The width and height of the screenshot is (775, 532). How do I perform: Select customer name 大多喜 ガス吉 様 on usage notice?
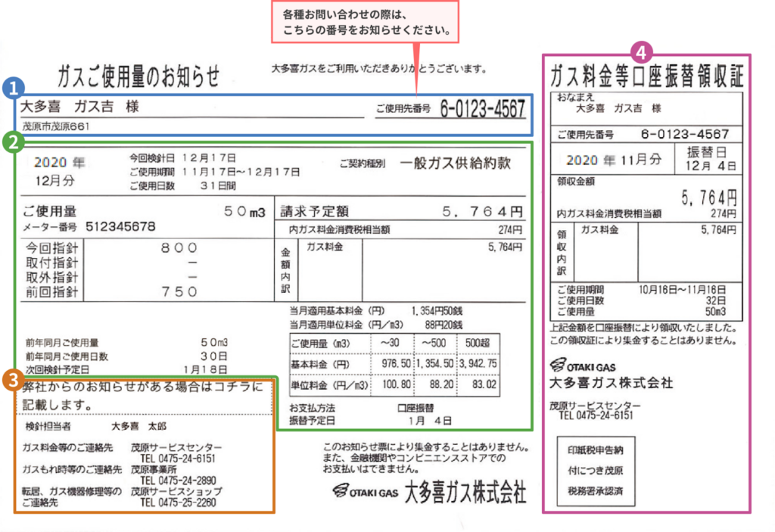79,106
